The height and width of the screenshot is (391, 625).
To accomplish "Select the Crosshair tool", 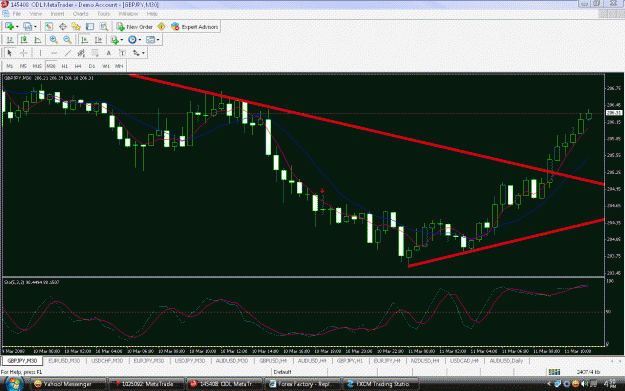I will point(24,53).
